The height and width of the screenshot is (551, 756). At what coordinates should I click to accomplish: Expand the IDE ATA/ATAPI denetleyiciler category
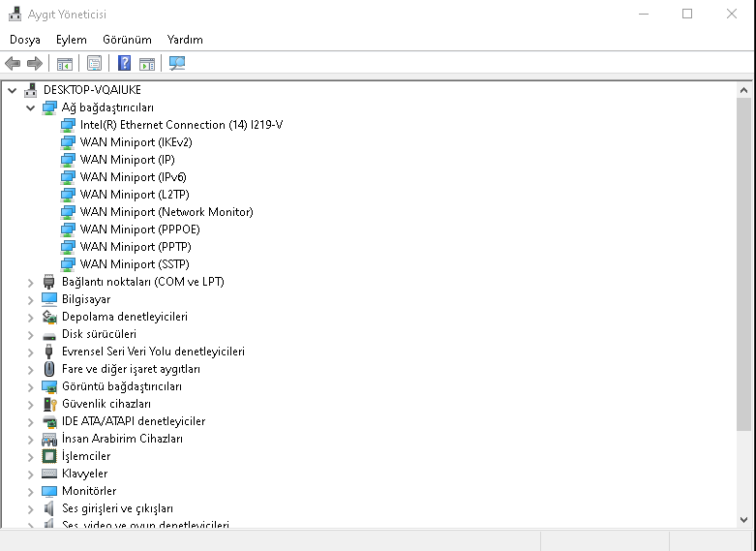pos(30,421)
